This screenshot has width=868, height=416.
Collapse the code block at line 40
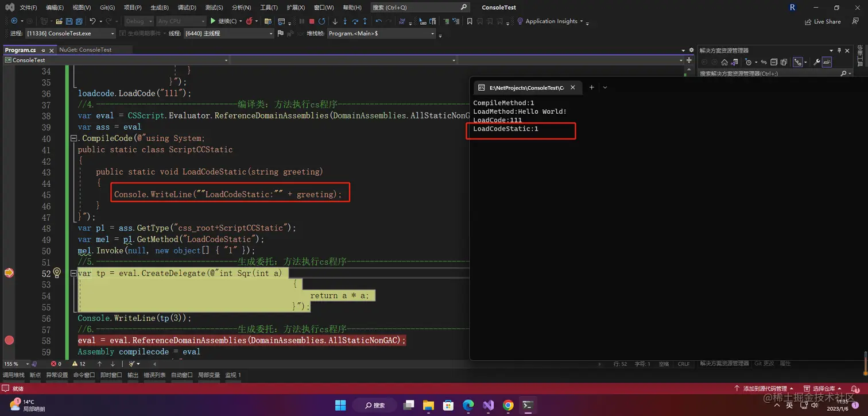pyautogui.click(x=73, y=138)
